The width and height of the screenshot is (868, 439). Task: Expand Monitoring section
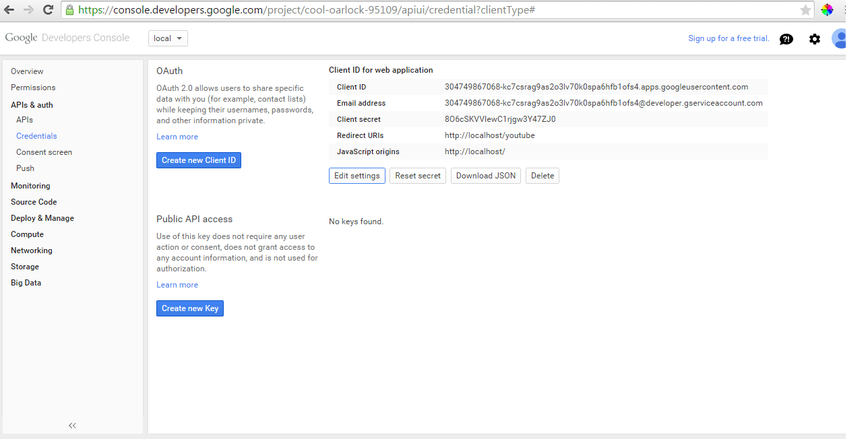pyautogui.click(x=30, y=186)
